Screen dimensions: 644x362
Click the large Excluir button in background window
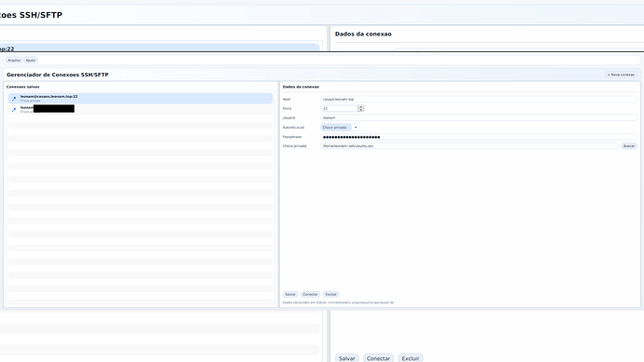[x=411, y=358]
